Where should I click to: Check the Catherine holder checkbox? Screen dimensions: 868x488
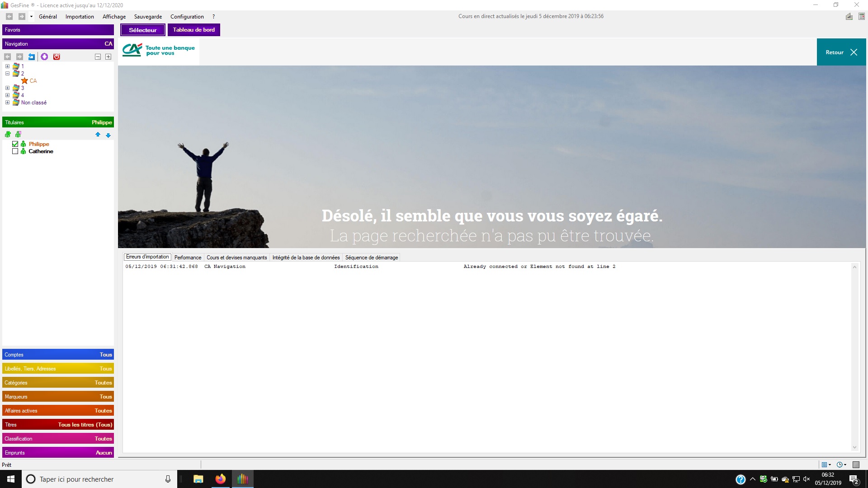click(x=15, y=151)
